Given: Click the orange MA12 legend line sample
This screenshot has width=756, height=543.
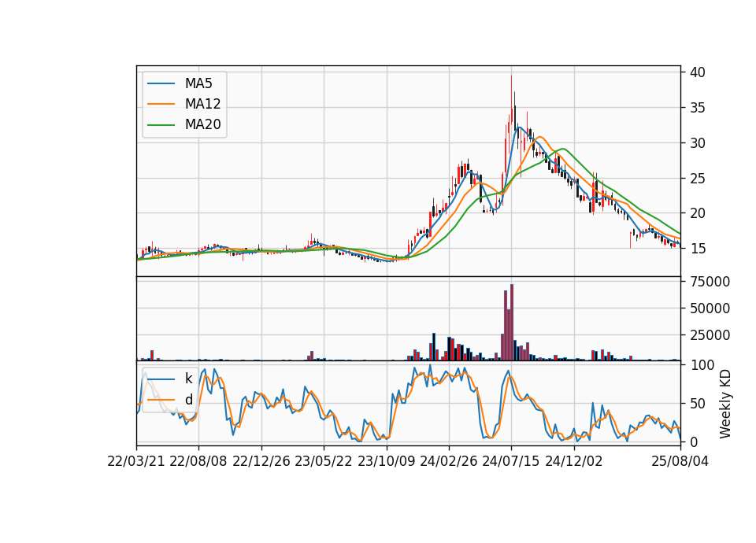Looking at the screenshot, I should point(161,104).
